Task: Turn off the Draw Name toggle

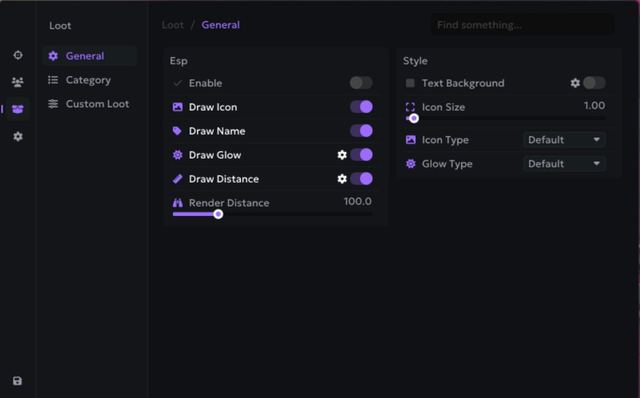Action: [361, 131]
